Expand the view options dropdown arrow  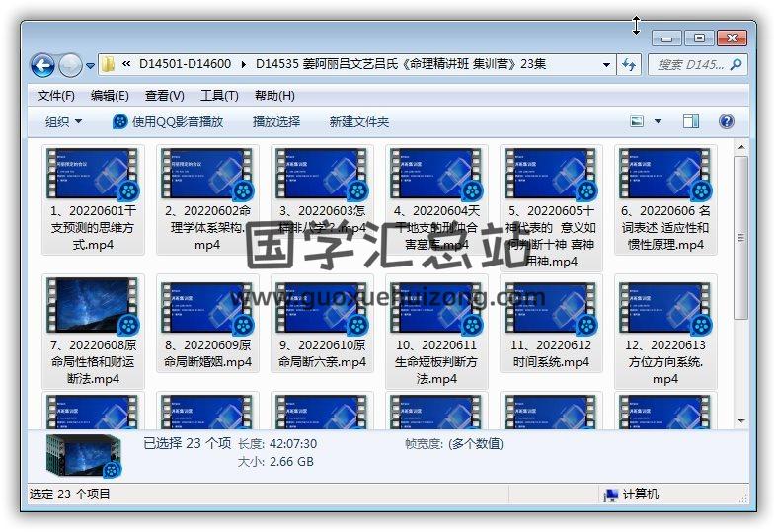click(x=659, y=121)
